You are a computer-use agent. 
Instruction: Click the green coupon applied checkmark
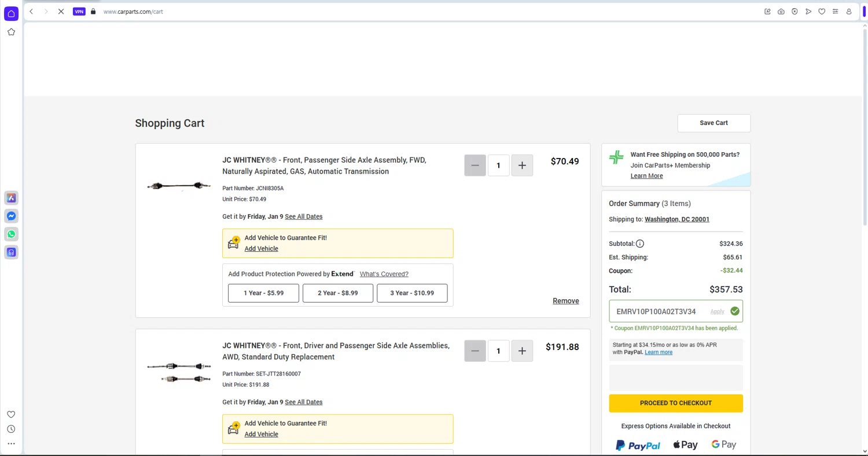pos(735,311)
